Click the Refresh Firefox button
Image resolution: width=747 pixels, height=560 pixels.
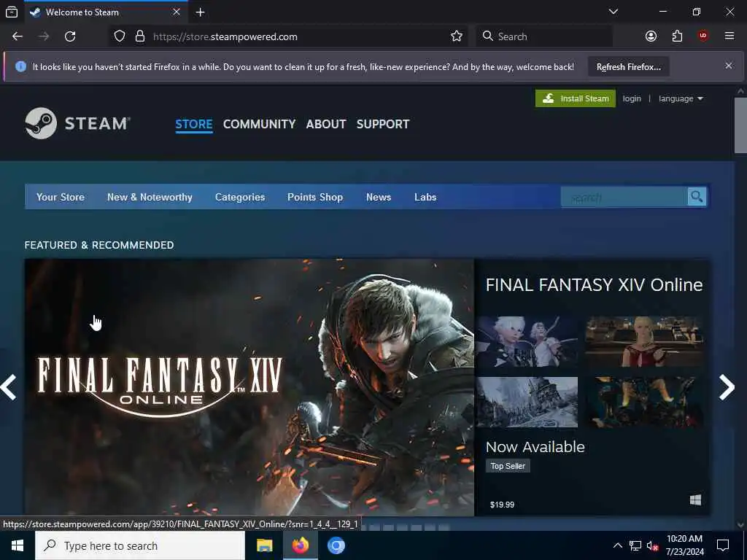628,67
